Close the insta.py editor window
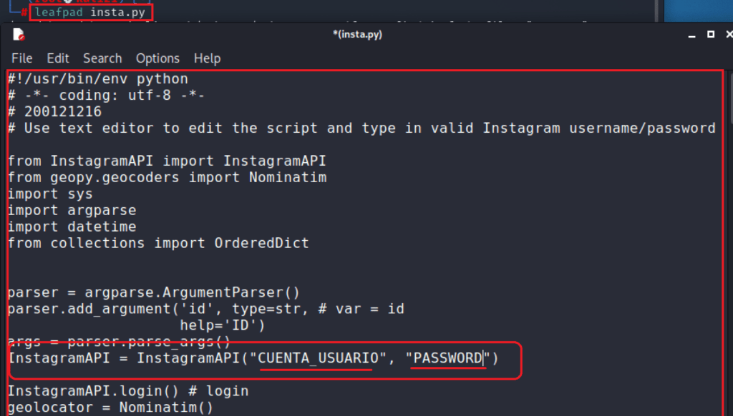This screenshot has width=733, height=416. click(x=729, y=34)
